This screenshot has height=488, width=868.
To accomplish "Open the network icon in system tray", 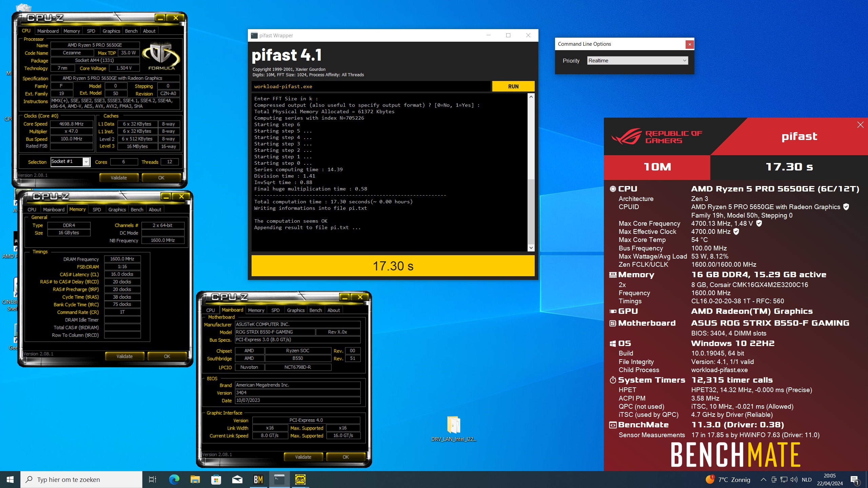I will coord(784,480).
